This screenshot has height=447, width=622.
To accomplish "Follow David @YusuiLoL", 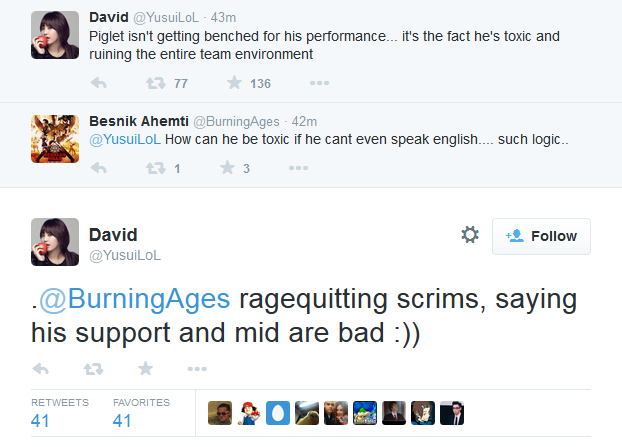I will (x=541, y=236).
